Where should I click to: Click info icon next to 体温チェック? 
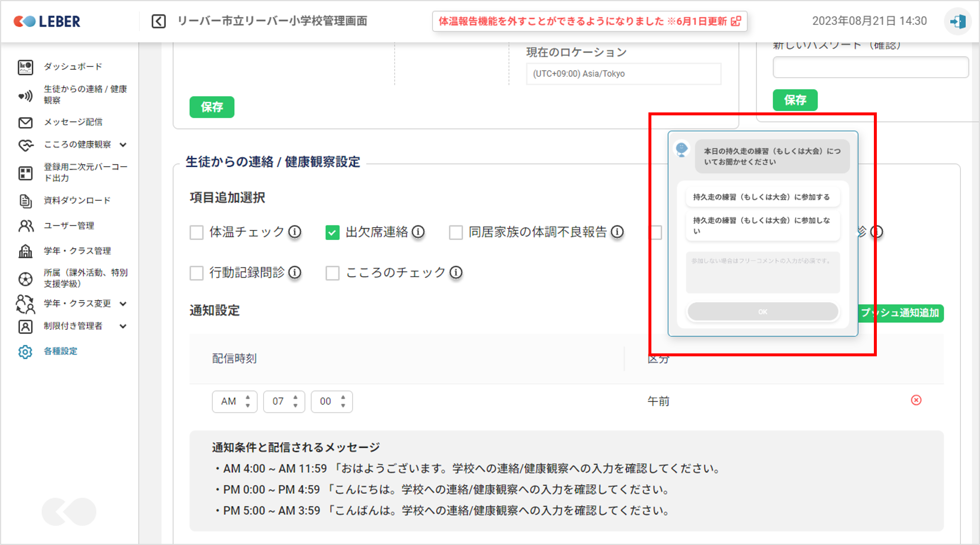tap(295, 232)
